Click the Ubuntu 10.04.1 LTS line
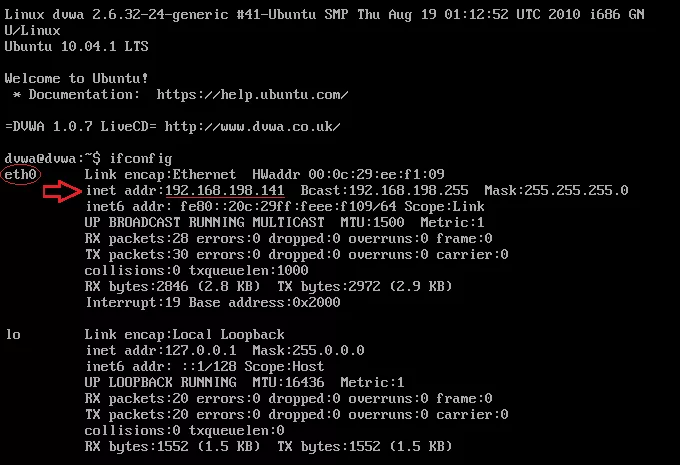The image size is (680, 465). point(76,46)
